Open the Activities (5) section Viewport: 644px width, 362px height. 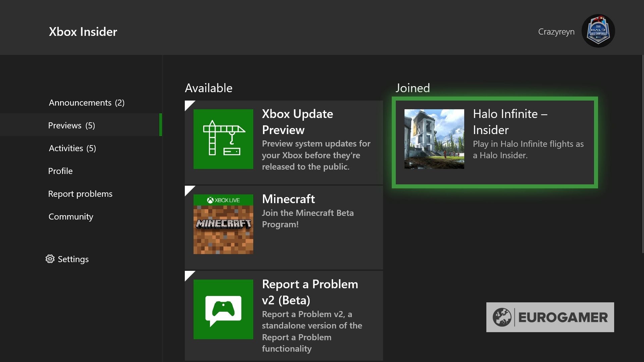tap(72, 148)
